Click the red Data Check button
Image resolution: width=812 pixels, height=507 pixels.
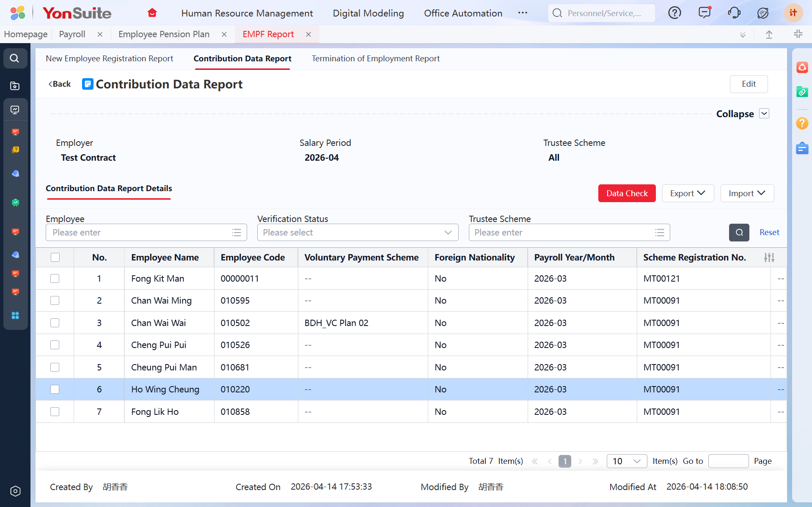(x=627, y=193)
